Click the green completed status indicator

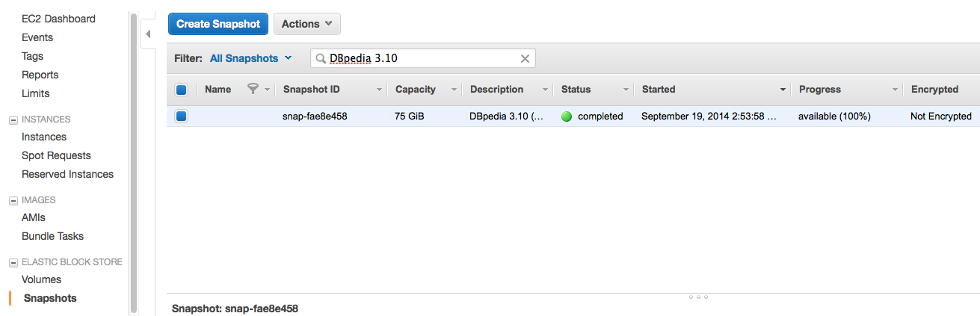(x=567, y=117)
